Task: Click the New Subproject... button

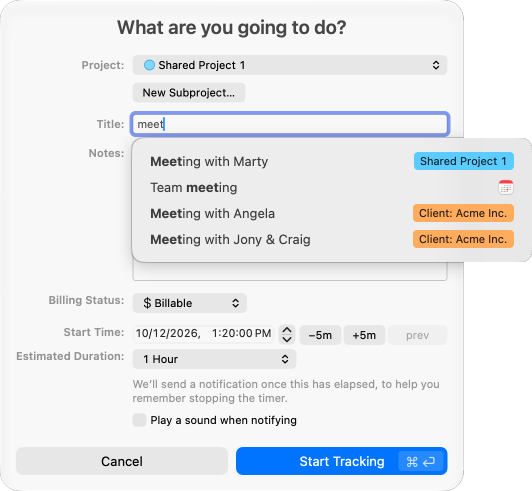Action: [189, 93]
